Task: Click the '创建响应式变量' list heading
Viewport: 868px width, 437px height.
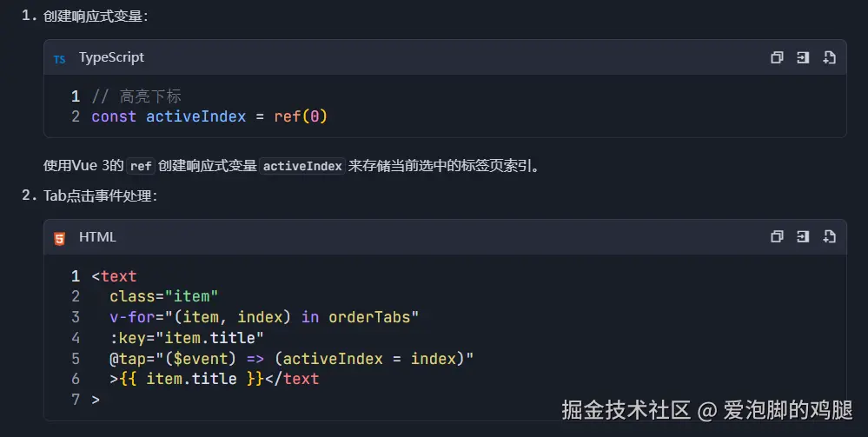Action: coord(96,16)
